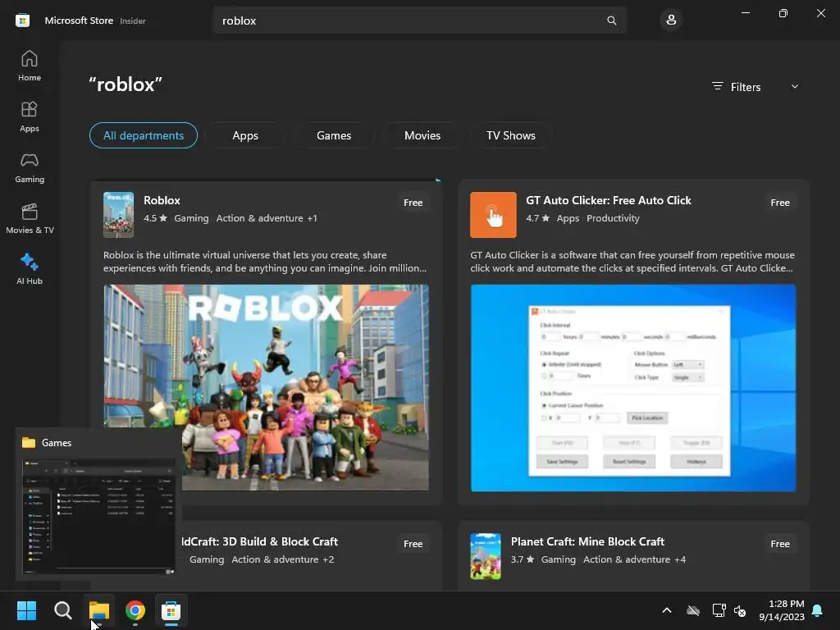Click the Games preview window title
The image size is (840, 630).
click(x=57, y=442)
